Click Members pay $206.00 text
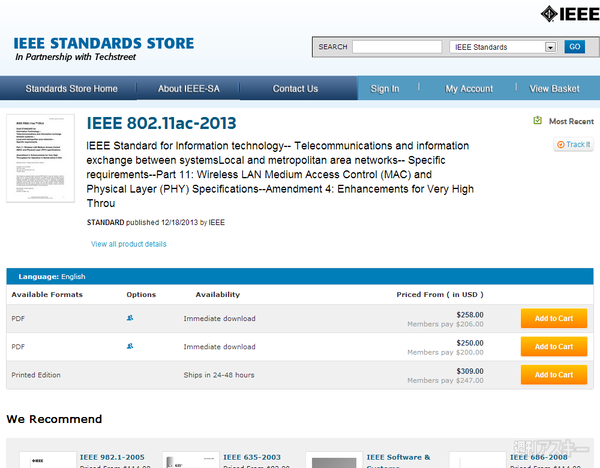This screenshot has width=600, height=468. pos(445,324)
